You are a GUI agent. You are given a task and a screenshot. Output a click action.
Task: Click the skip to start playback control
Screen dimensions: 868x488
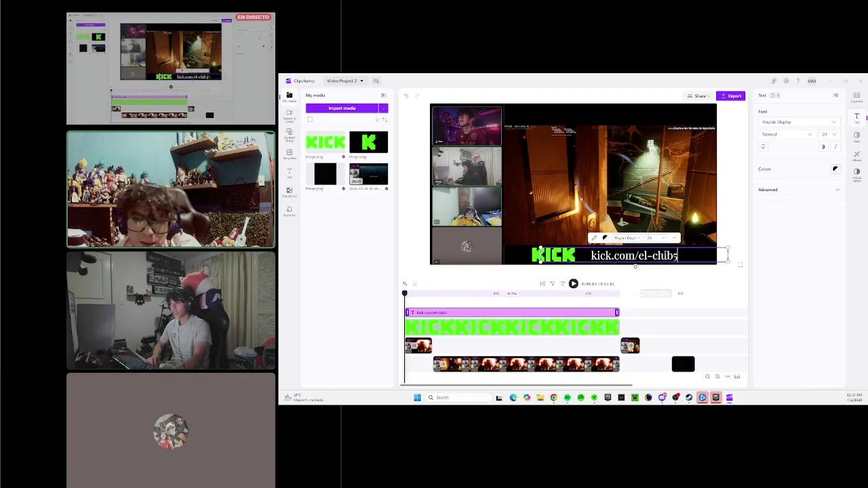point(542,284)
